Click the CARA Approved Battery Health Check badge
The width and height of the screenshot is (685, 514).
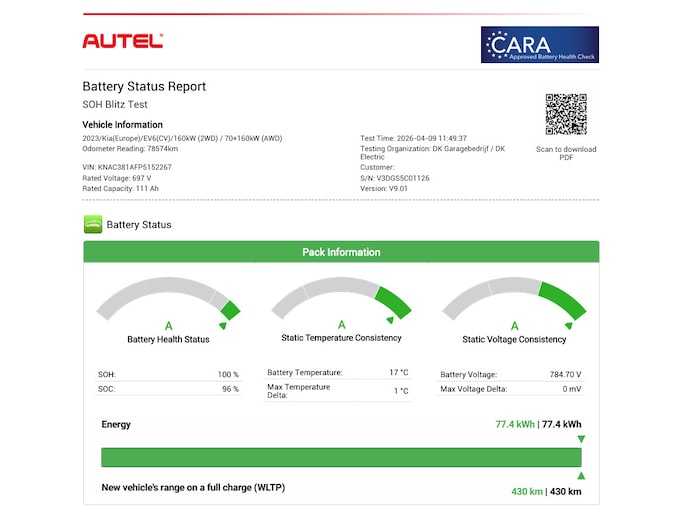539,45
